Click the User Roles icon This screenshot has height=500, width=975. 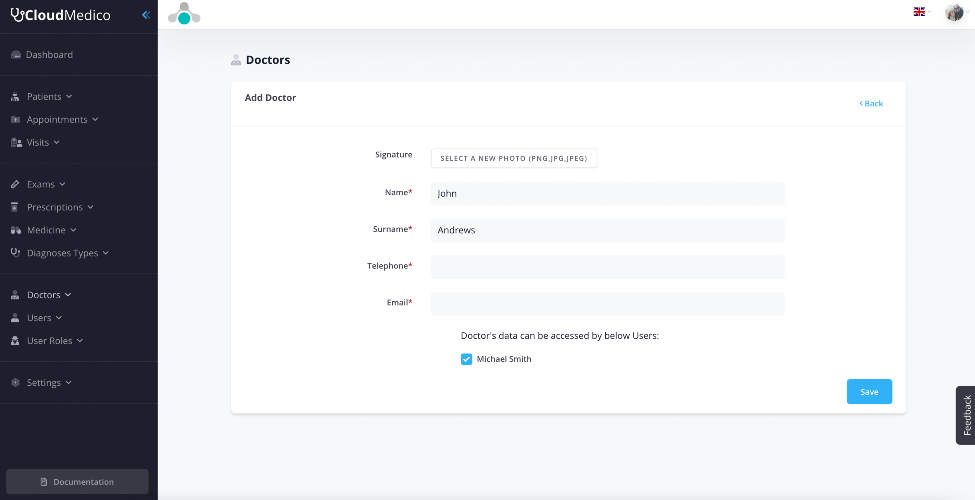pos(16,341)
